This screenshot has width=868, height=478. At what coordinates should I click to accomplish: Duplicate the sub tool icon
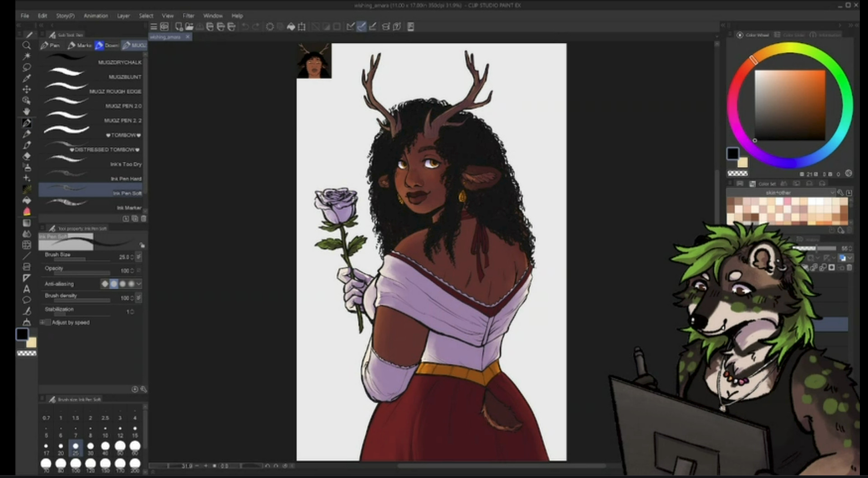[x=135, y=219]
